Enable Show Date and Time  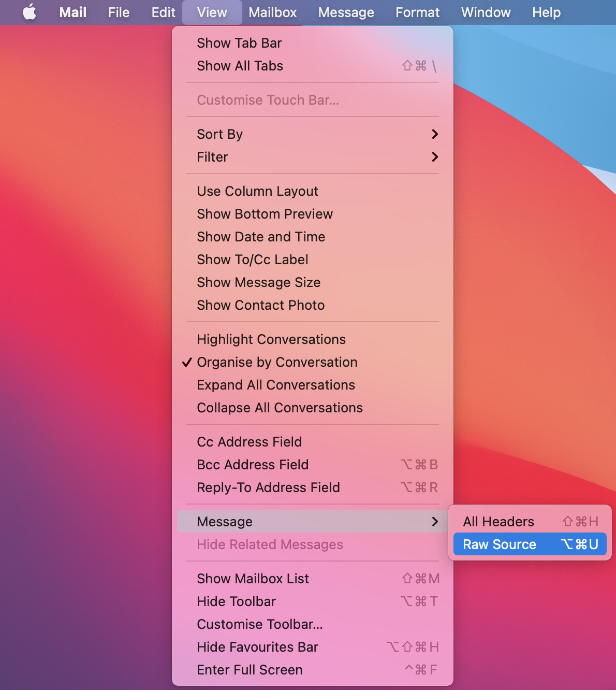[x=313, y=237]
